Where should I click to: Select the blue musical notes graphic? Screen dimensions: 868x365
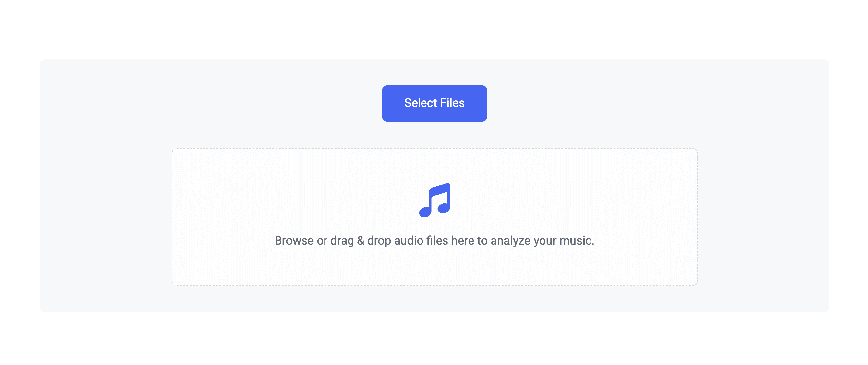pos(435,200)
